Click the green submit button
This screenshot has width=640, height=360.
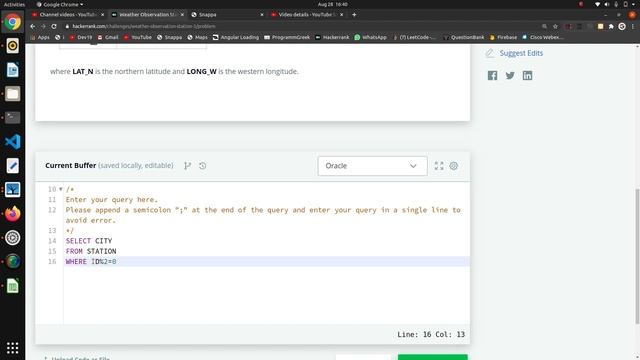coord(433,358)
